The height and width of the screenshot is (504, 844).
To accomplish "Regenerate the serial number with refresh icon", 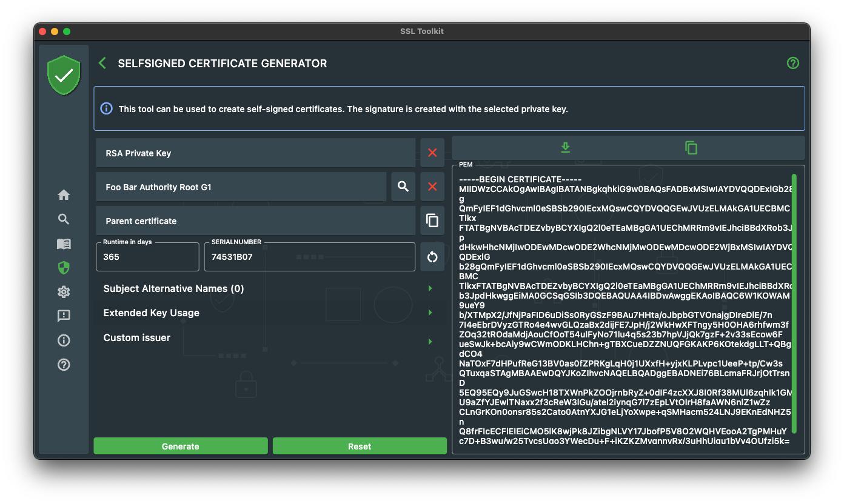I will point(432,257).
